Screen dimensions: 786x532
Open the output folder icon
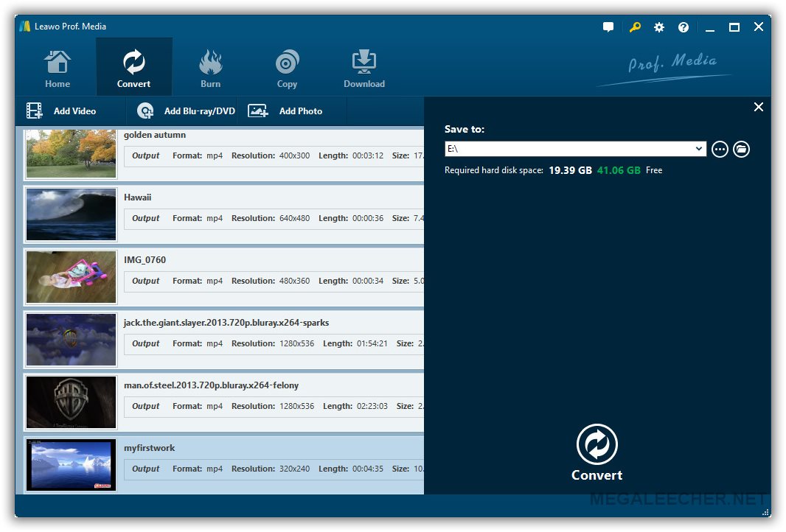(x=741, y=150)
